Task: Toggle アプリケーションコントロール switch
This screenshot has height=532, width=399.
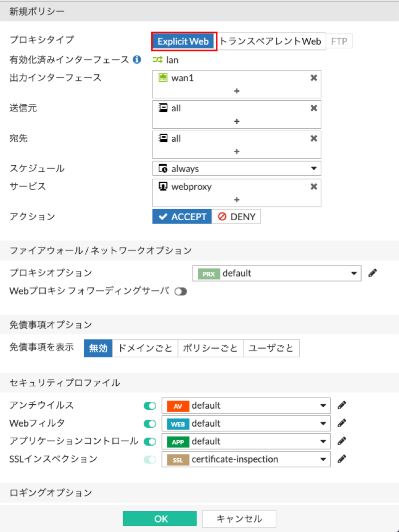Action: pyautogui.click(x=150, y=441)
